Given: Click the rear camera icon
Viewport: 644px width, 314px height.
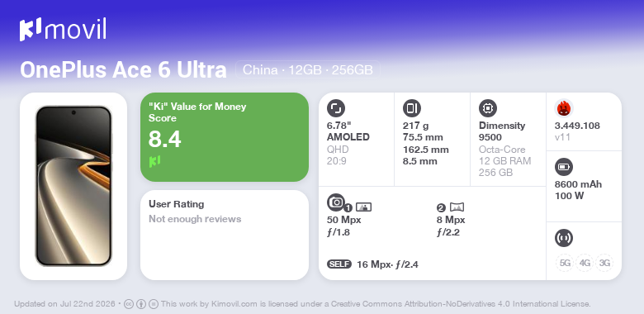Looking at the screenshot, I should 336,202.
